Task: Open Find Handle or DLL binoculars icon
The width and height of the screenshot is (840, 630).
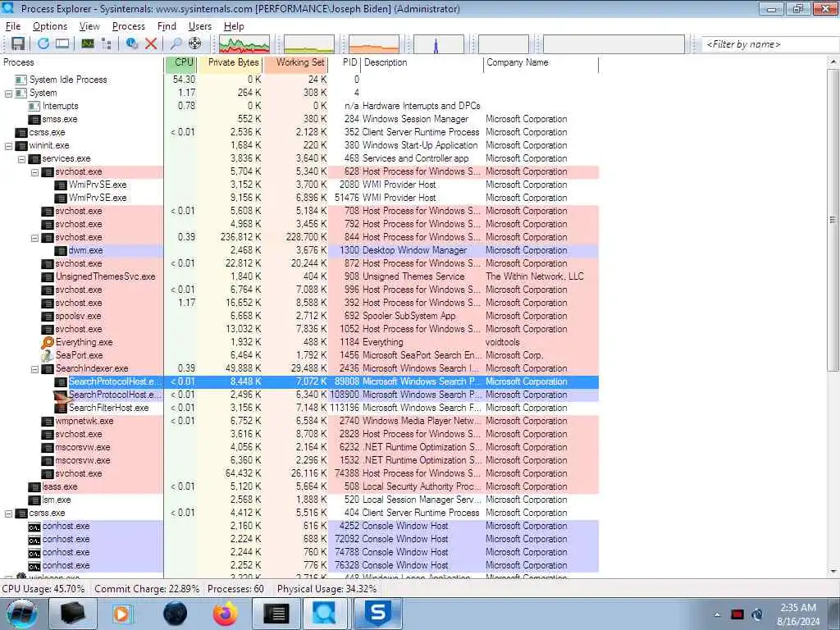Action: 176,44
